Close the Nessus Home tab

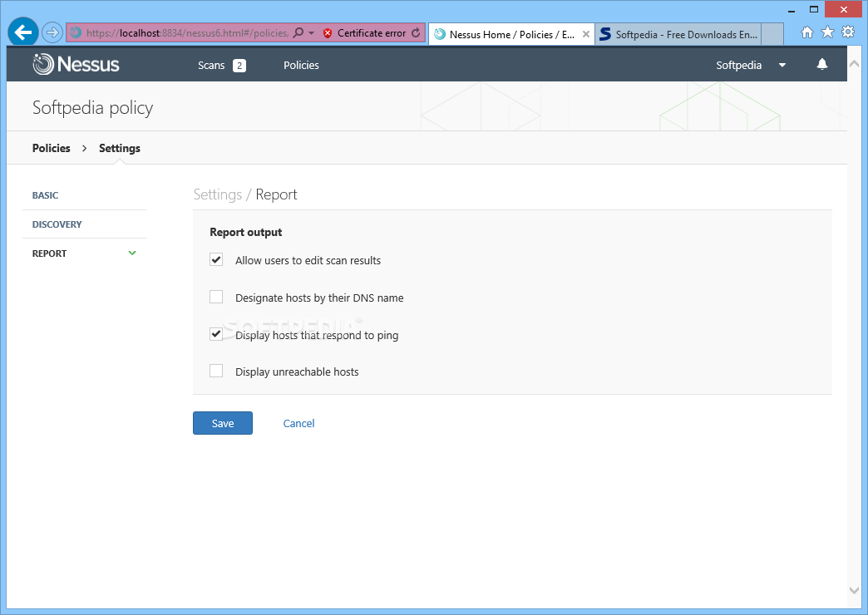point(585,34)
